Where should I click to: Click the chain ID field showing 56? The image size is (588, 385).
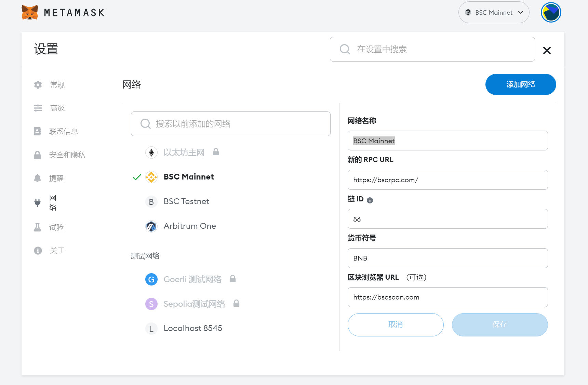pos(447,219)
